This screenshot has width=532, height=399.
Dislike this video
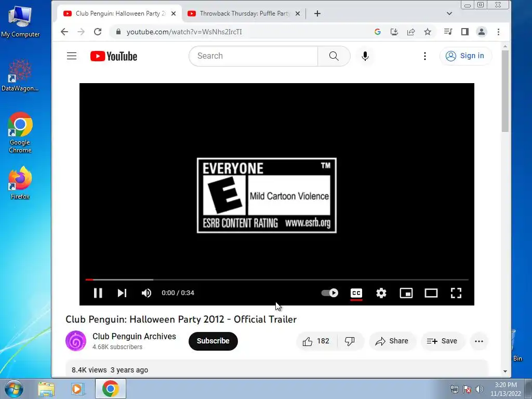[x=350, y=341]
